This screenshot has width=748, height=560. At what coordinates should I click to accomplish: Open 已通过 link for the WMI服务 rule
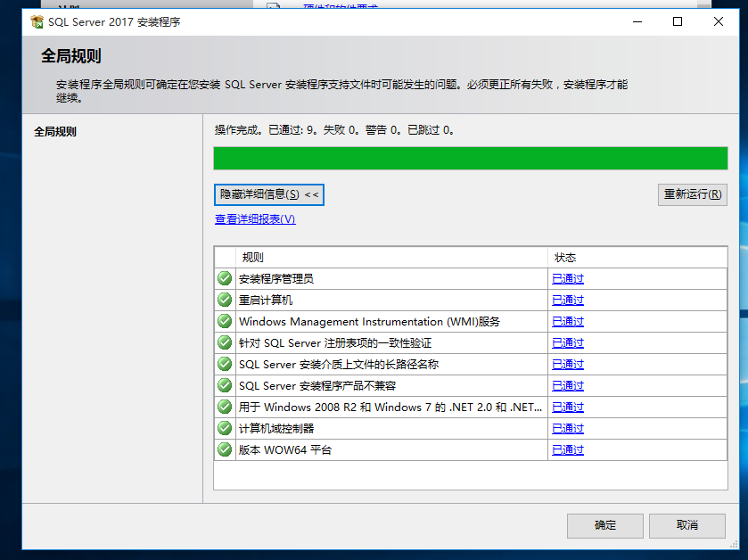568,322
